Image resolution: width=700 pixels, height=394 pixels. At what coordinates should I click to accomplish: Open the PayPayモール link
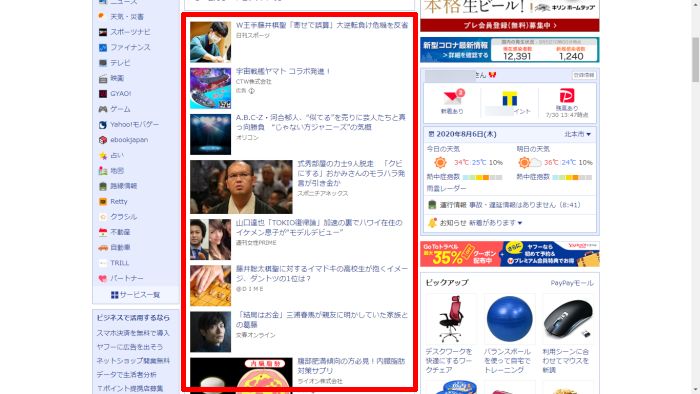tap(572, 283)
